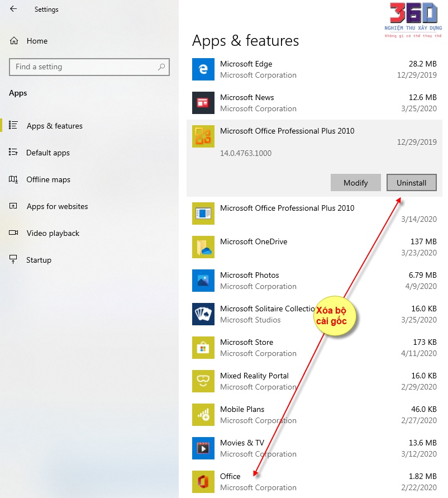This screenshot has width=448, height=498.
Task: Select Microsoft Store entry
Action: coord(314,348)
